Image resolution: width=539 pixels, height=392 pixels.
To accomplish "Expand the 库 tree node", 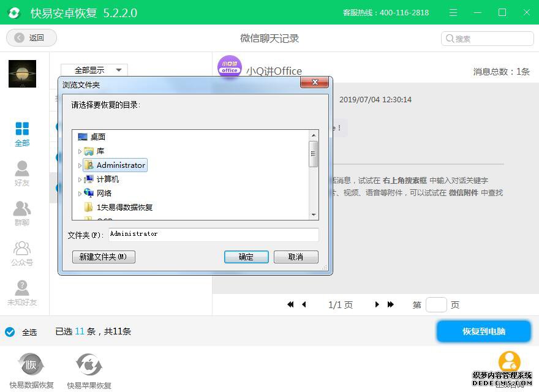I will [x=80, y=151].
